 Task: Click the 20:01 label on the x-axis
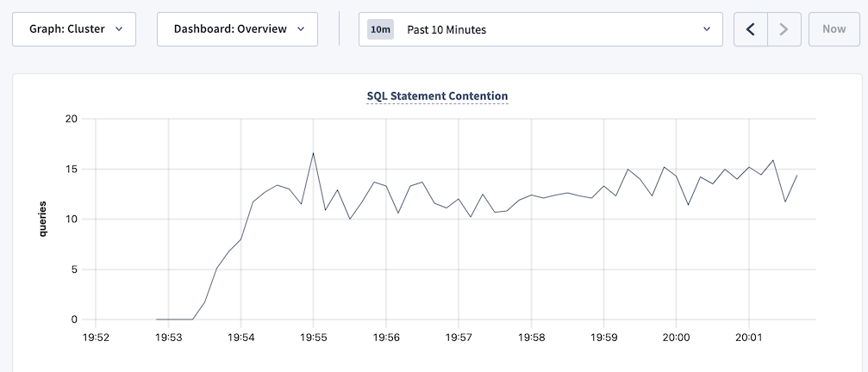(x=748, y=338)
